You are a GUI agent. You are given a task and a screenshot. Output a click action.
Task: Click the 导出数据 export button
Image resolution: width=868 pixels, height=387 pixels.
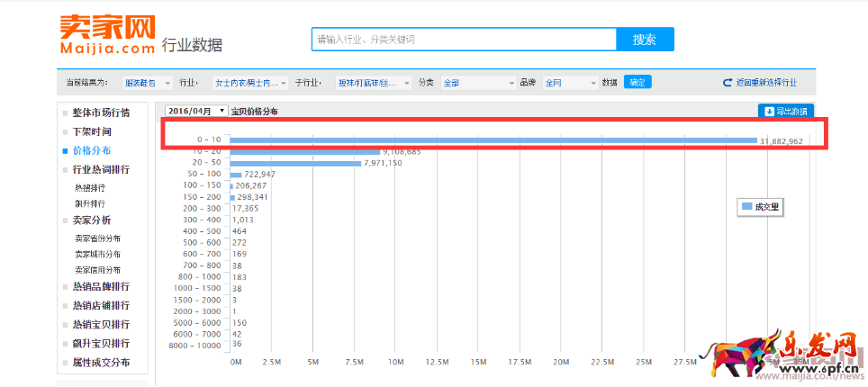786,112
